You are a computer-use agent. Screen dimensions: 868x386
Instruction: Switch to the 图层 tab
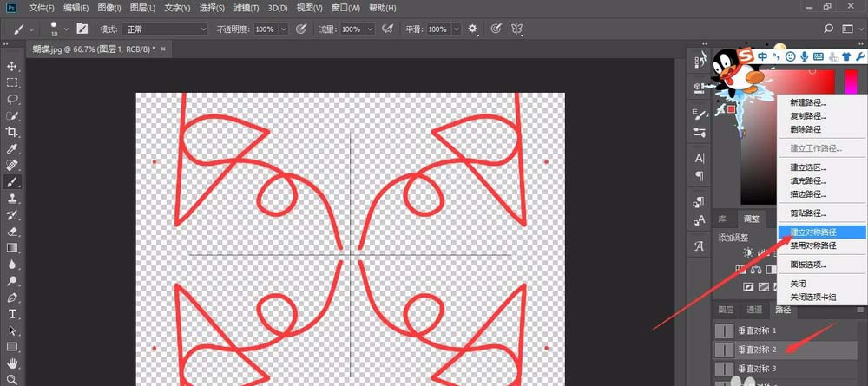(x=726, y=310)
